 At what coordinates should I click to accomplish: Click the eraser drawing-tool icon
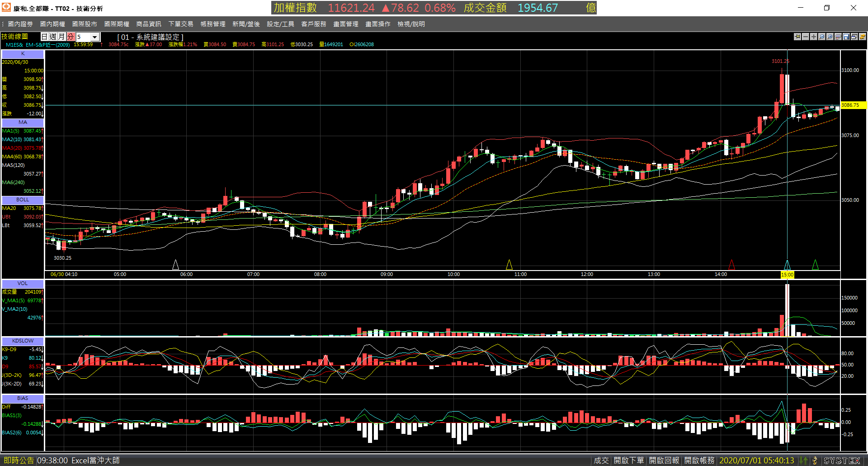coord(838,37)
